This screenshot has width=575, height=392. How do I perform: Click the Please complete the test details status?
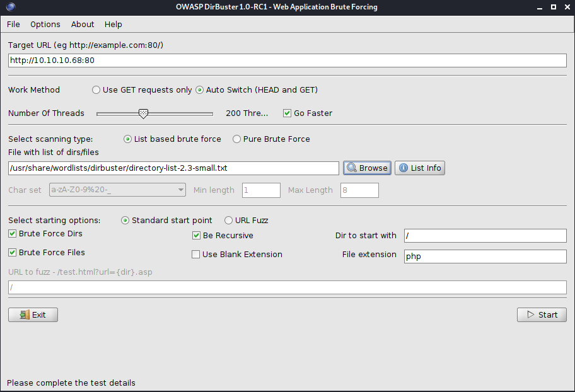pyautogui.click(x=71, y=383)
